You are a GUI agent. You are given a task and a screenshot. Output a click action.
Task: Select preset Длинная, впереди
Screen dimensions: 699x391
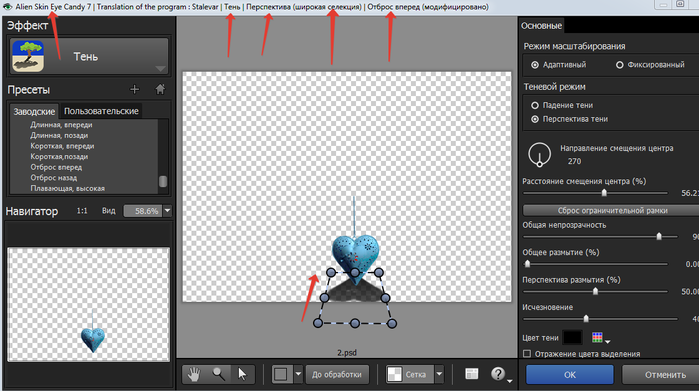pos(62,125)
